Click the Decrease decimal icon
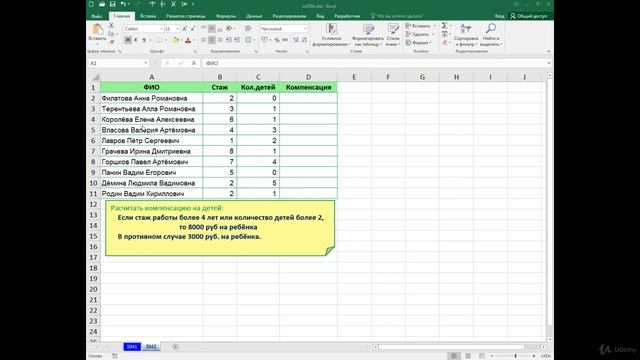The image size is (640, 360). coord(304,40)
